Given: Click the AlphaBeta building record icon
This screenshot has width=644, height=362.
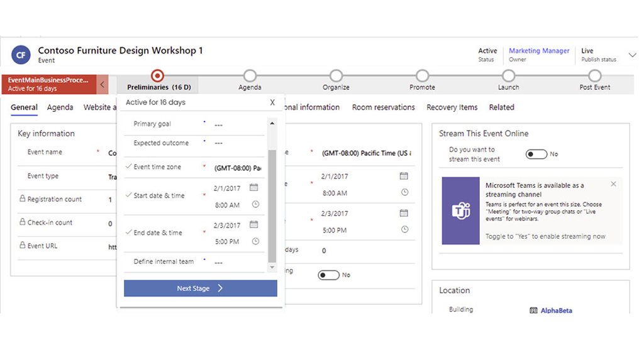Looking at the screenshot, I should click(533, 310).
